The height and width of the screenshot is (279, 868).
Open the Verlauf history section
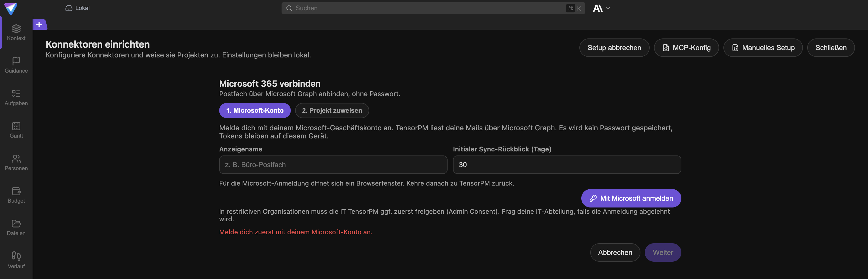[16, 261]
